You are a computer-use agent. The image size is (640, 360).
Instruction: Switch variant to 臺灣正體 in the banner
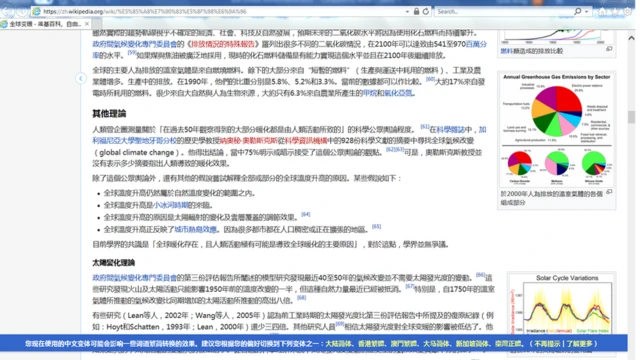508,344
